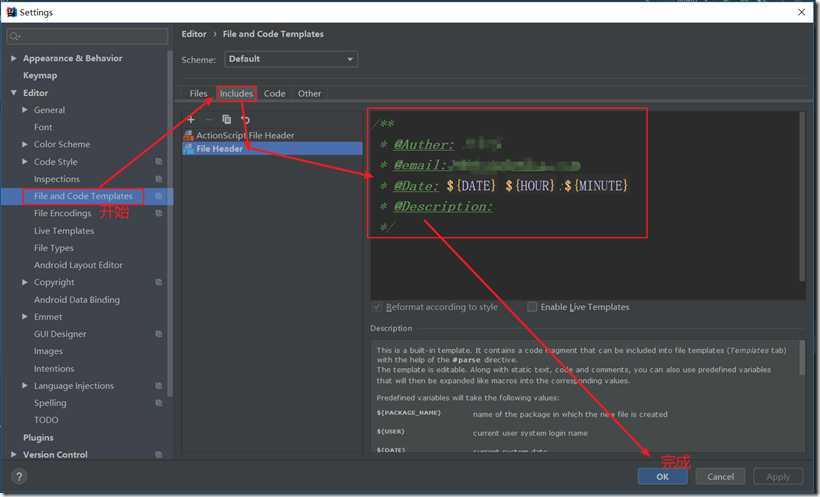Open File Encodings settings

coord(62,213)
